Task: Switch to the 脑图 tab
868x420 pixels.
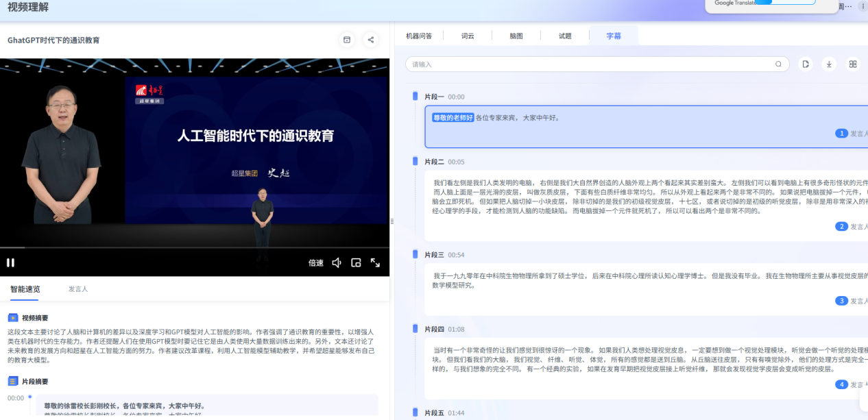Action: [516, 36]
